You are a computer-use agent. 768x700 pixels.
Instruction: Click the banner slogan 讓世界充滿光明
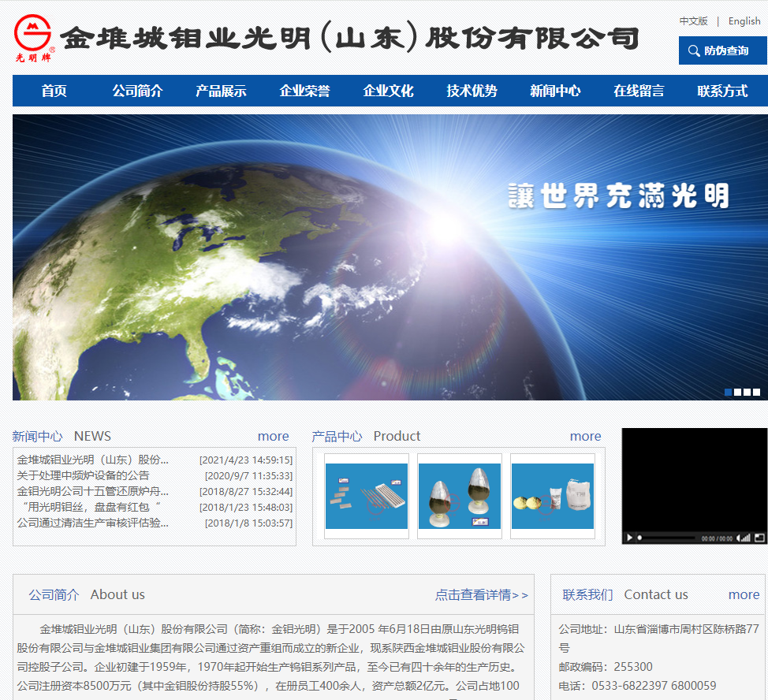(x=619, y=195)
